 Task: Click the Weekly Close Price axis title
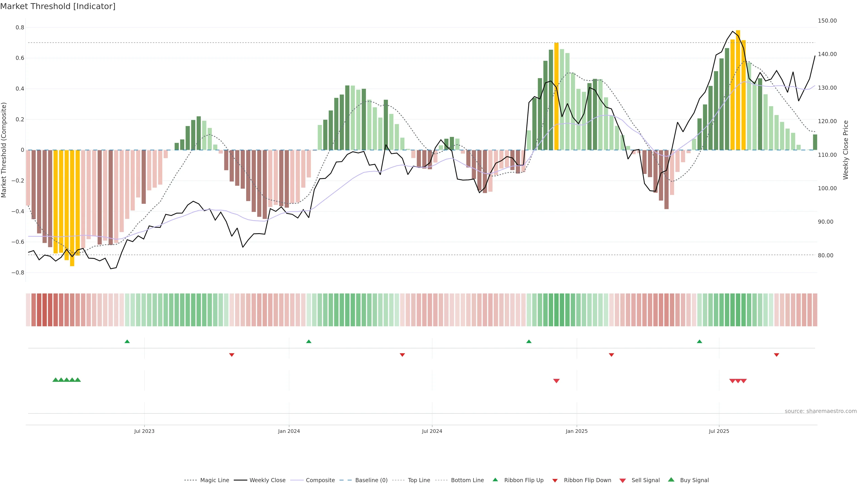846,150
